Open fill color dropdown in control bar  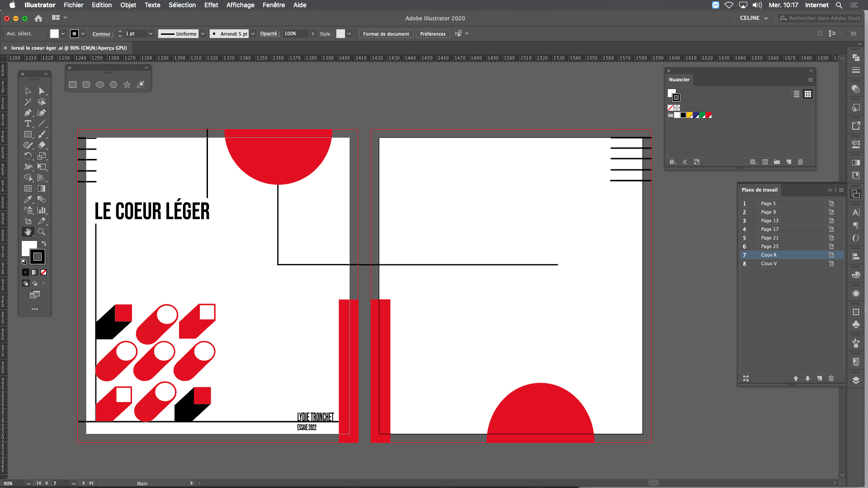click(63, 34)
